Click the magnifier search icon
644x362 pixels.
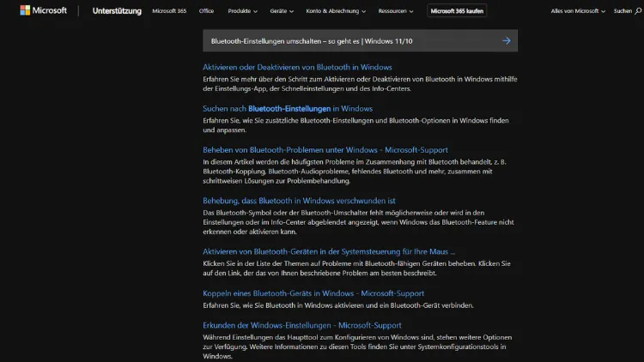tap(638, 11)
